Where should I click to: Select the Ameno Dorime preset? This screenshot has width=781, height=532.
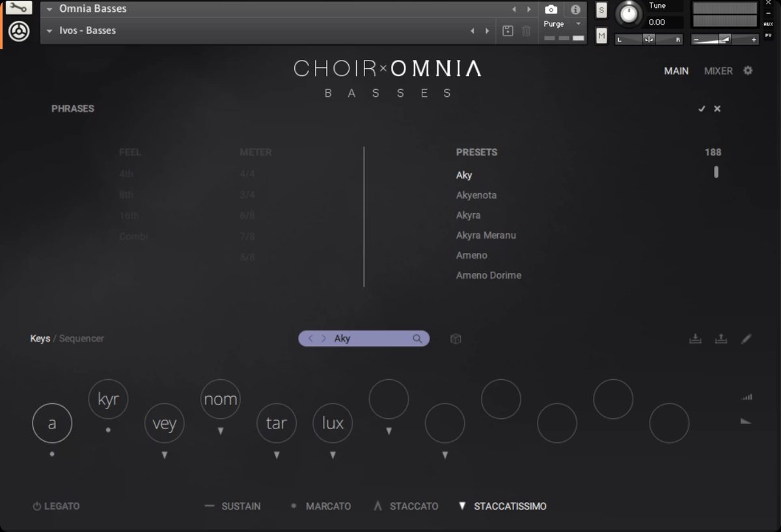pos(489,276)
